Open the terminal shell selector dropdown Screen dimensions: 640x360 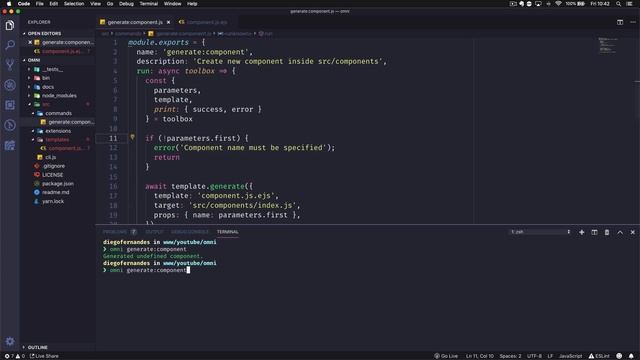point(540,232)
